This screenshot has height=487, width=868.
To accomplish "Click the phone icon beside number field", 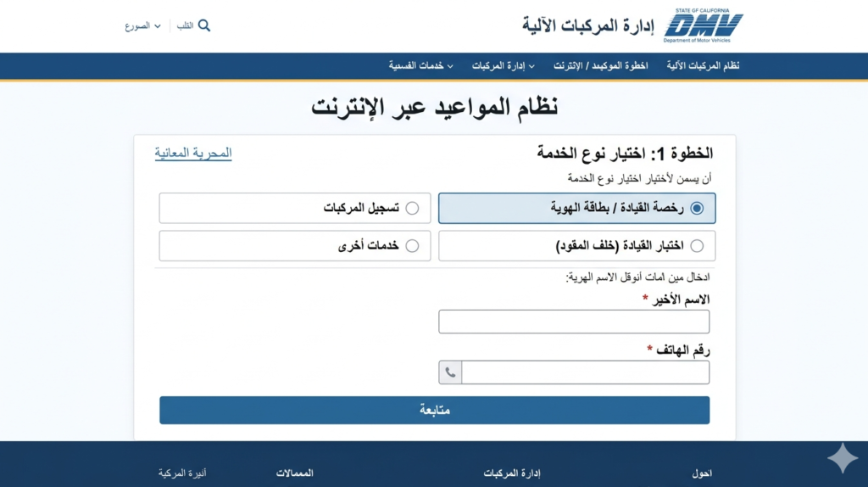I will tap(450, 372).
